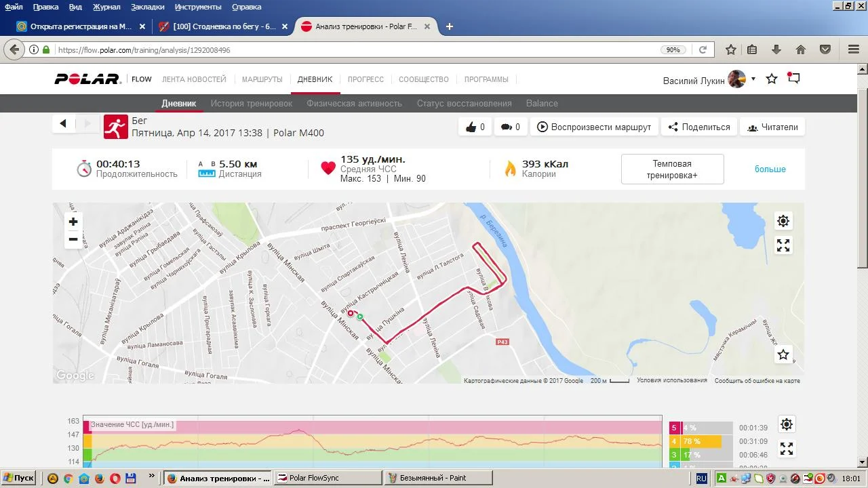Expand the route map to fullscreen
This screenshot has height=488, width=868.
pyautogui.click(x=783, y=245)
